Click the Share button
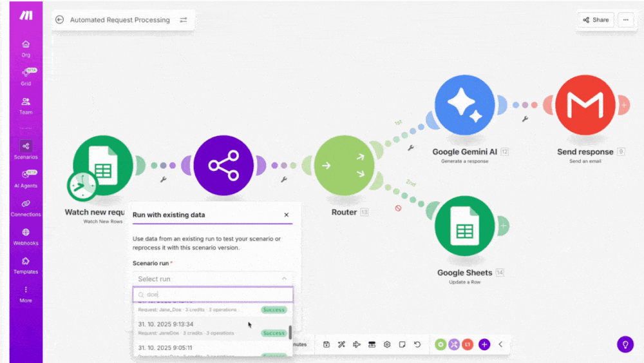This screenshot has height=363, width=644. tap(596, 20)
